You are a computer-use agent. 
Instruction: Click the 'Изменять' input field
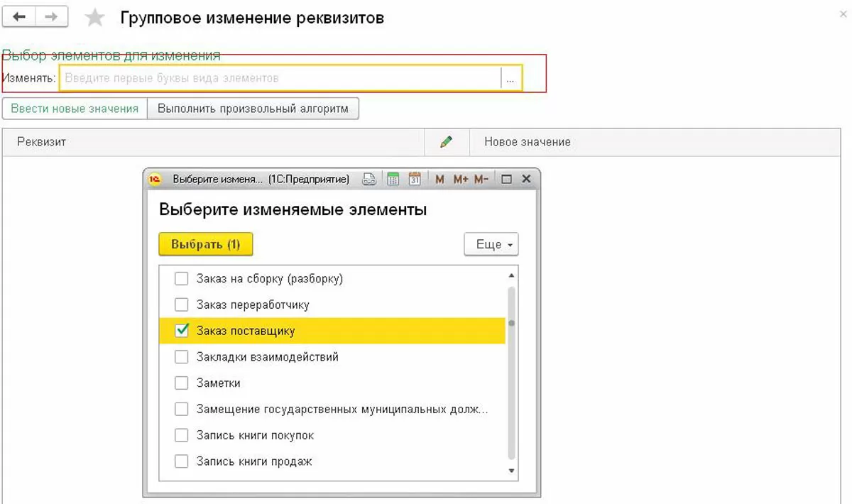[280, 79]
